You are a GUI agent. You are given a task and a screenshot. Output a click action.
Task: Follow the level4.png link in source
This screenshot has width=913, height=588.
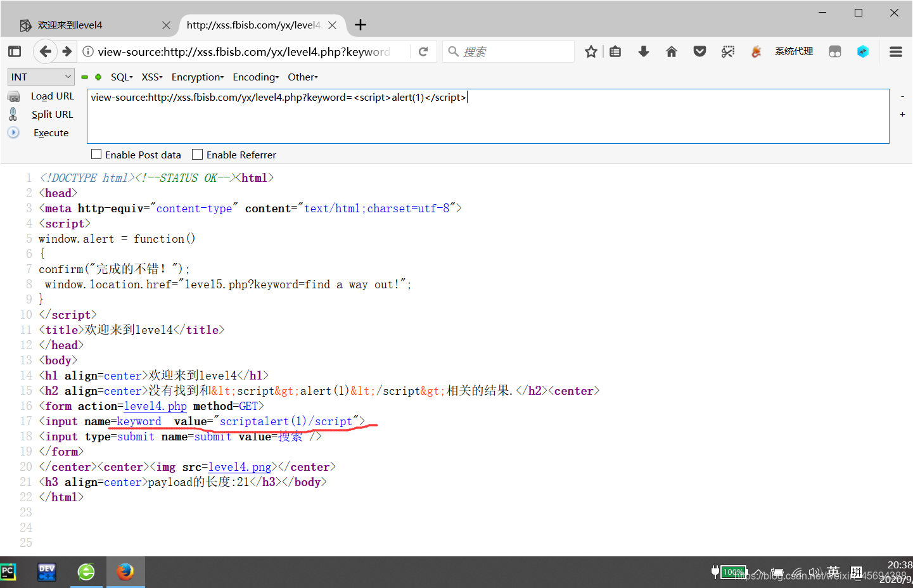click(x=239, y=467)
